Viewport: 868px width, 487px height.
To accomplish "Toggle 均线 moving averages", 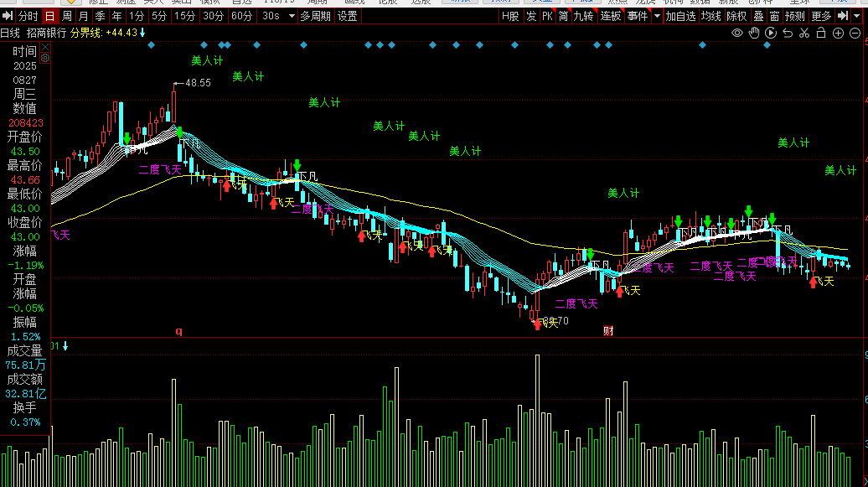I will 710,16.
